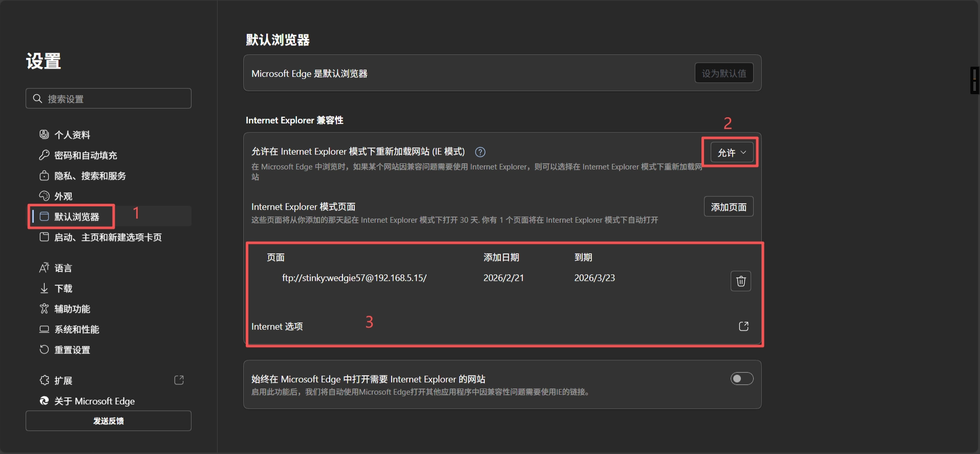The height and width of the screenshot is (454, 980).
Task: Click the Internet 选项 row label
Action: [277, 327]
